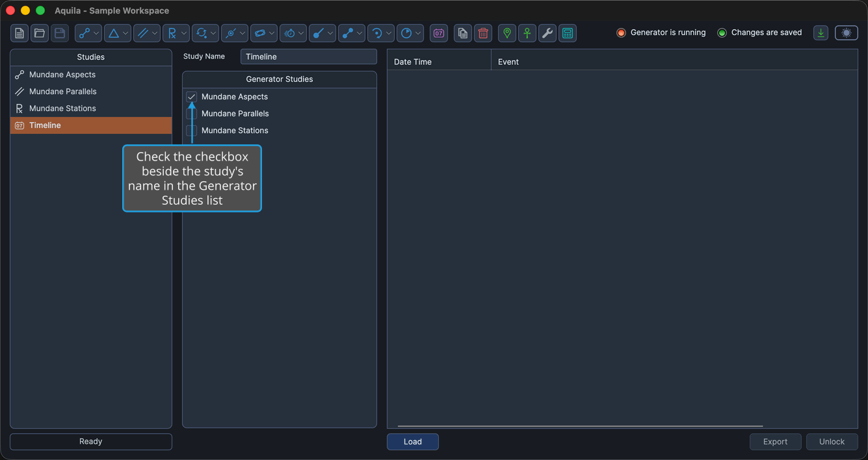
Task: Click the Event column header
Action: click(674, 62)
